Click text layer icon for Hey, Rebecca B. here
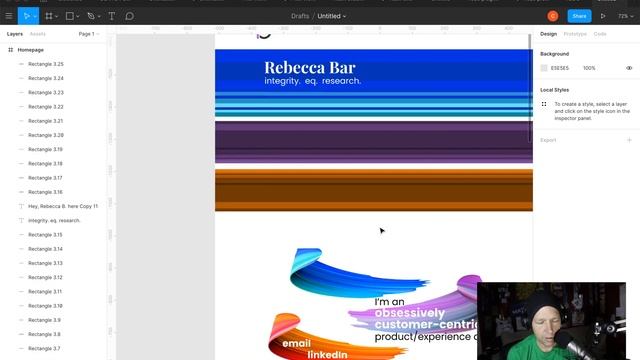Screen dimensions: 640x360 (21, 206)
